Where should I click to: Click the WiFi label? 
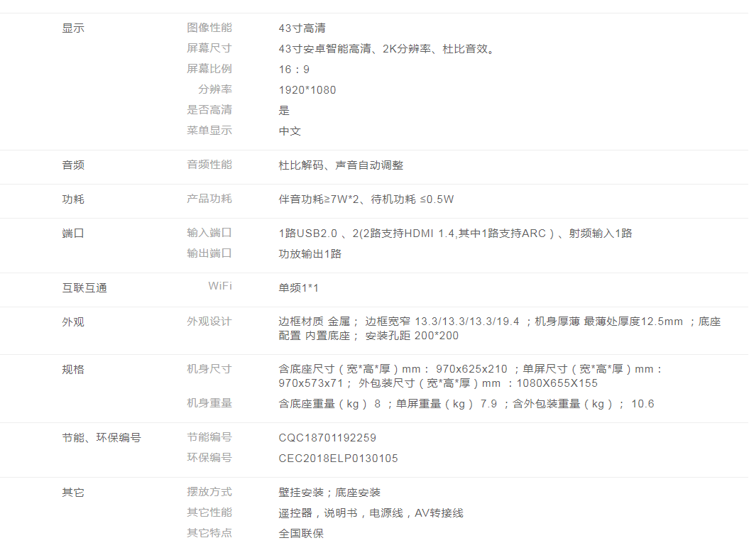coord(219,286)
